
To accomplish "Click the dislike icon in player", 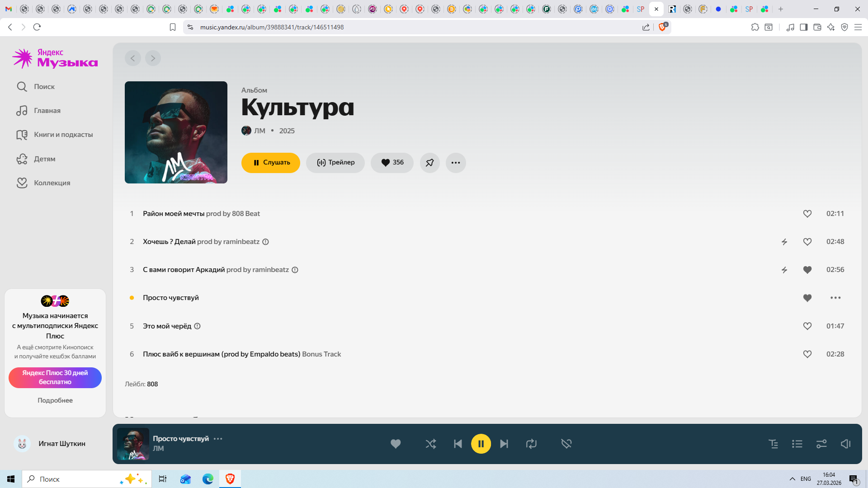I will pyautogui.click(x=566, y=444).
